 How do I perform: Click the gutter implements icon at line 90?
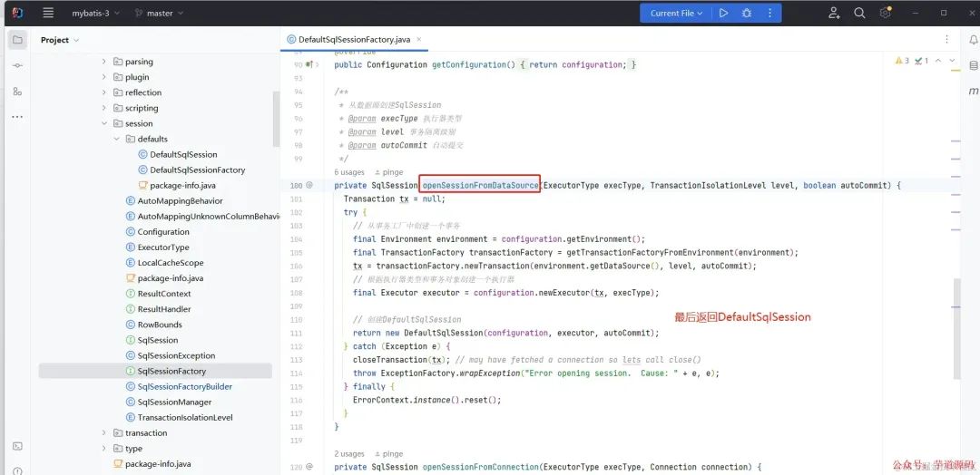pos(310,65)
